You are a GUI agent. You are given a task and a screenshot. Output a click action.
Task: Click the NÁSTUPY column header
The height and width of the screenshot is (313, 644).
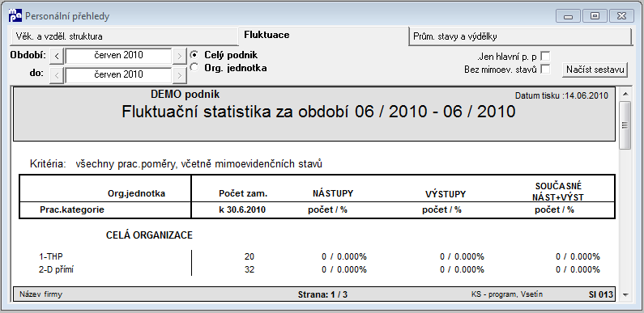[x=333, y=193]
